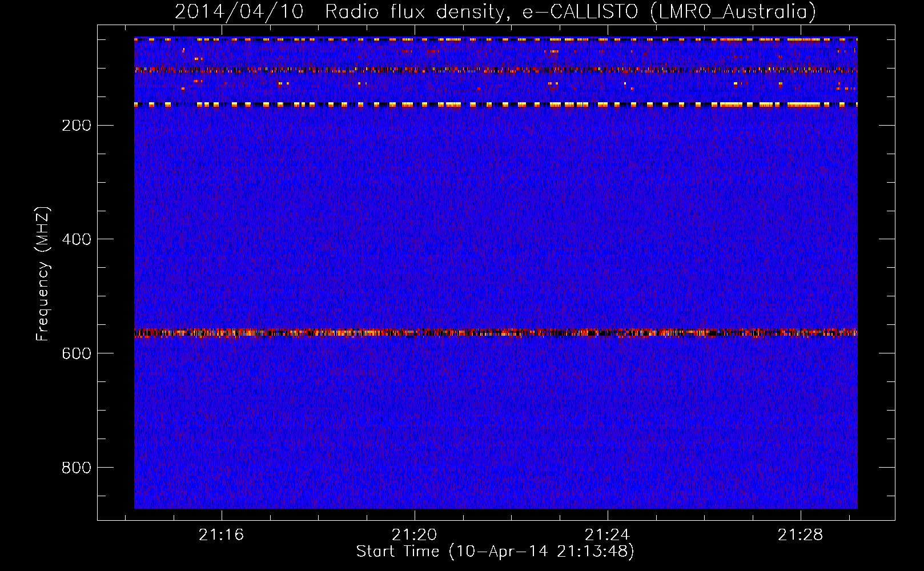
Task: Click the 200 frequency tick label
Action: click(x=77, y=126)
